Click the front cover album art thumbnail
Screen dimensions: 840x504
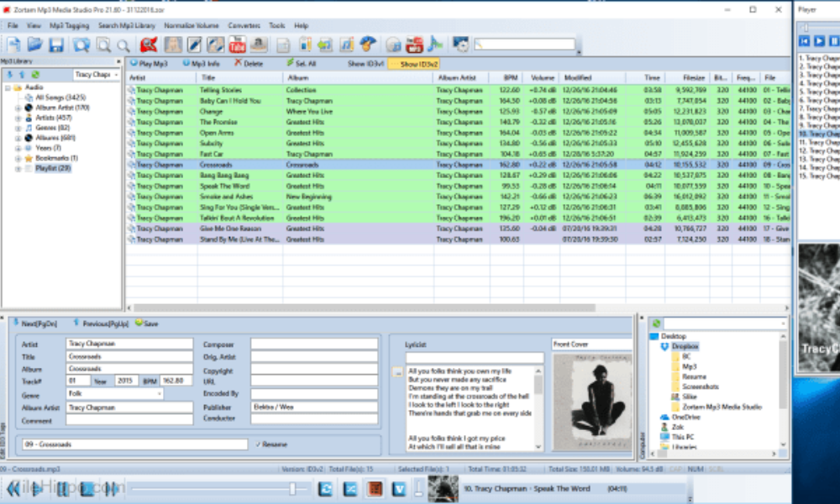592,402
